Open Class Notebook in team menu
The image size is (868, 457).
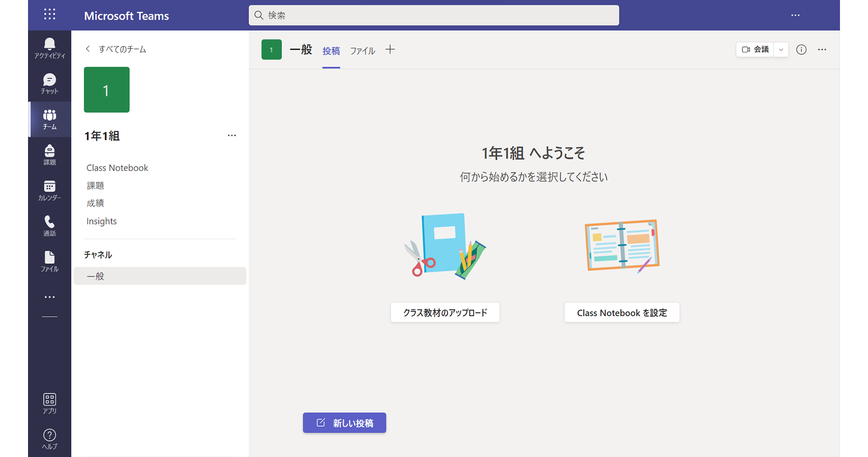pos(118,168)
